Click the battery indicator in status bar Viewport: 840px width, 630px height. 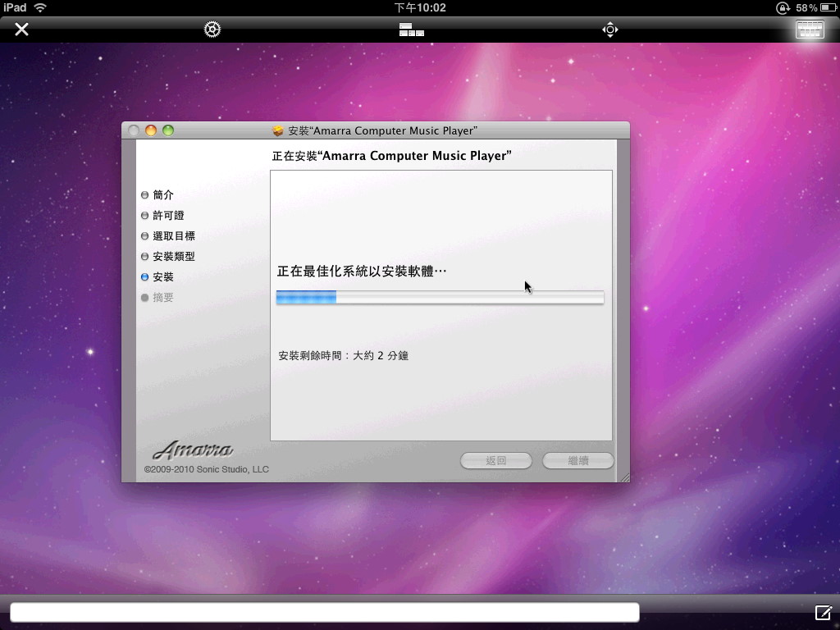pyautogui.click(x=829, y=7)
